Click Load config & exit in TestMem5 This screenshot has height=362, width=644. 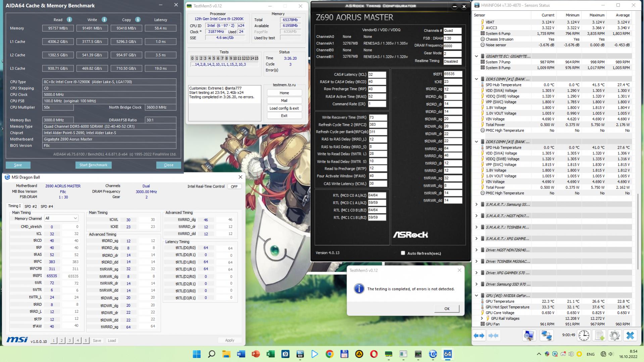284,108
